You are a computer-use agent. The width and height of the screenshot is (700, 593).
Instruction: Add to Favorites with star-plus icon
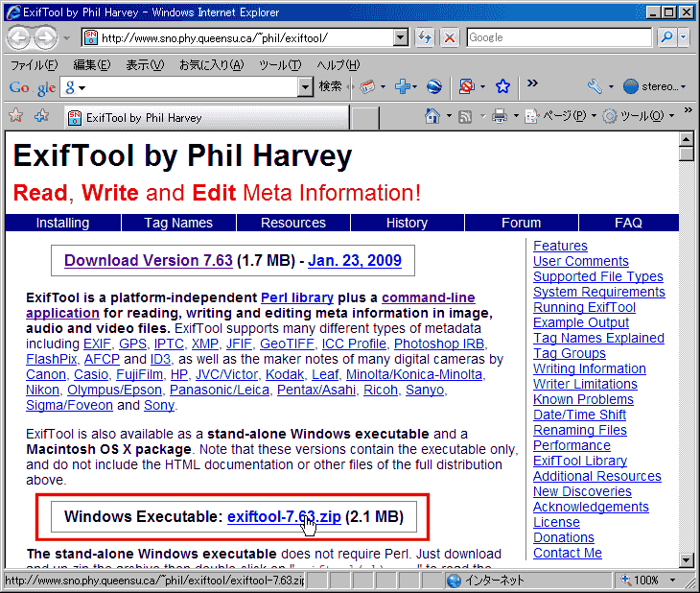click(41, 116)
